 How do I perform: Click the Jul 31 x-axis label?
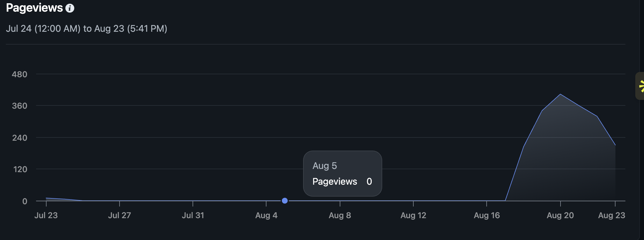coord(193,216)
